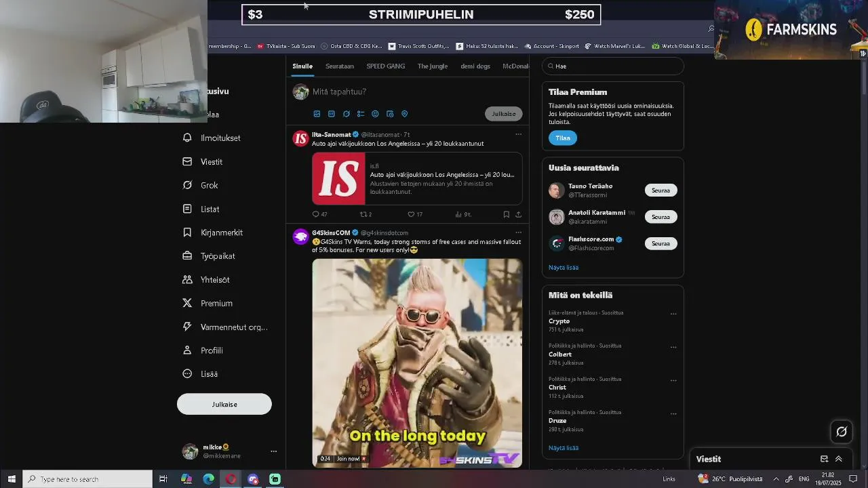Image resolution: width=868 pixels, height=488 pixels.
Task: Open Työpaikat jobs in sidebar
Action: [x=209, y=256]
